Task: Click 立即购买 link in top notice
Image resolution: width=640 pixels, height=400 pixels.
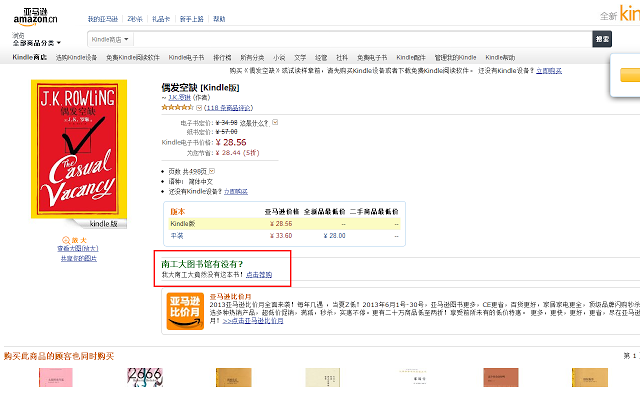Action: [549, 71]
